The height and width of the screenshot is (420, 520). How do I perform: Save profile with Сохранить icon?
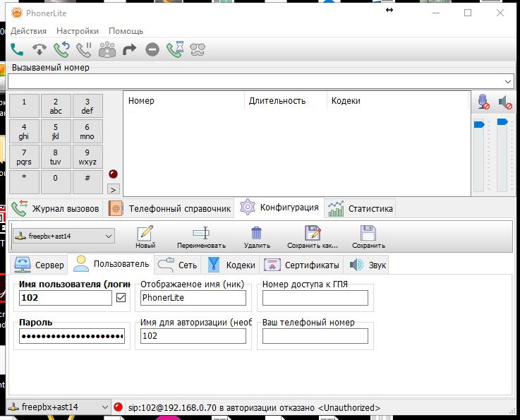tap(368, 237)
